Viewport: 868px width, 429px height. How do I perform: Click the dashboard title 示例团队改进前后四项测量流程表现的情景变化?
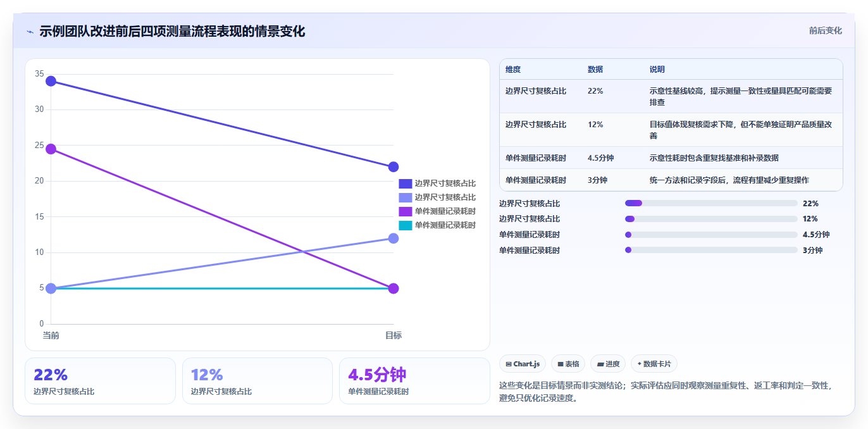[172, 31]
